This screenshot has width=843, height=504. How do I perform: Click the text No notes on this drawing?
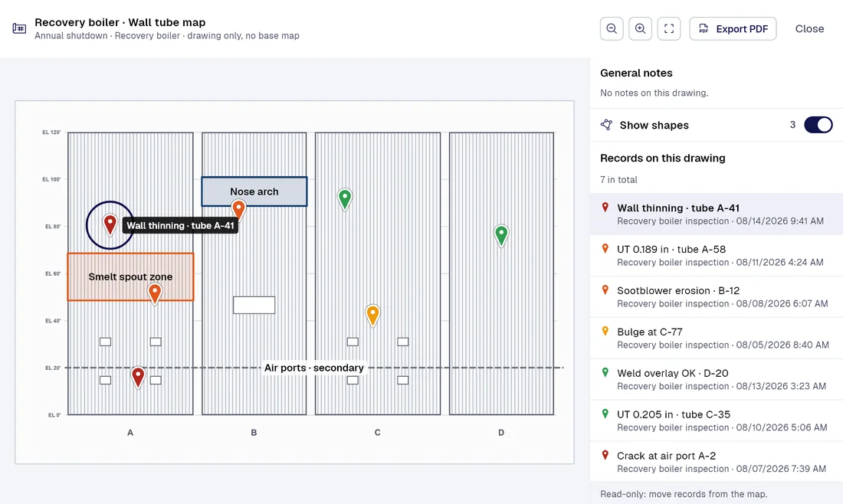coord(654,93)
